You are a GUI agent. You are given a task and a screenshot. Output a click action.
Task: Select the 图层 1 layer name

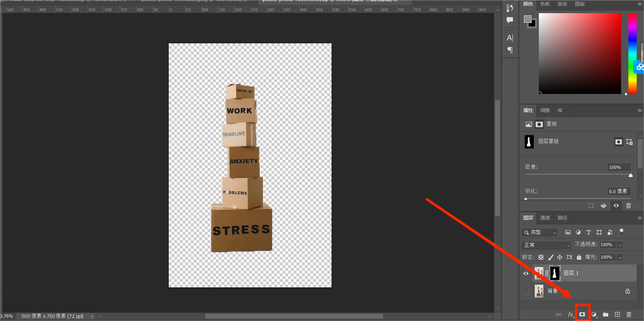pos(571,273)
